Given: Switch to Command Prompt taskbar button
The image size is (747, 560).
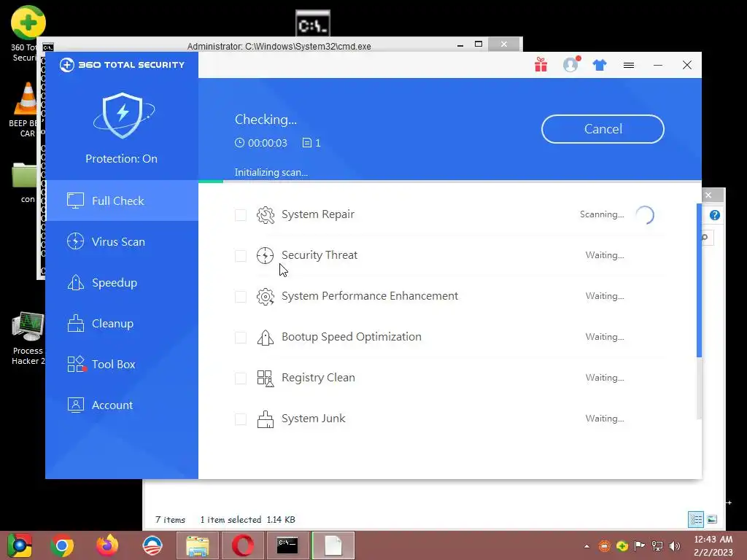Looking at the screenshot, I should coord(287,545).
